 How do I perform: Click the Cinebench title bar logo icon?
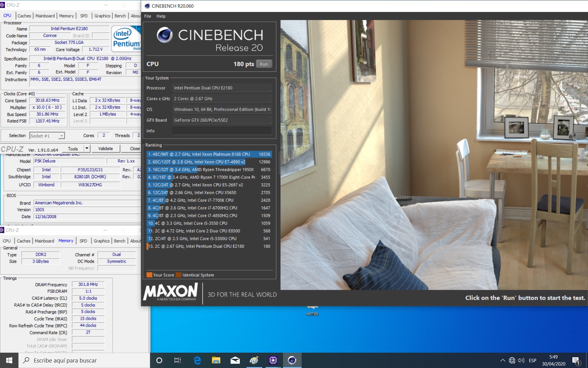click(x=147, y=6)
